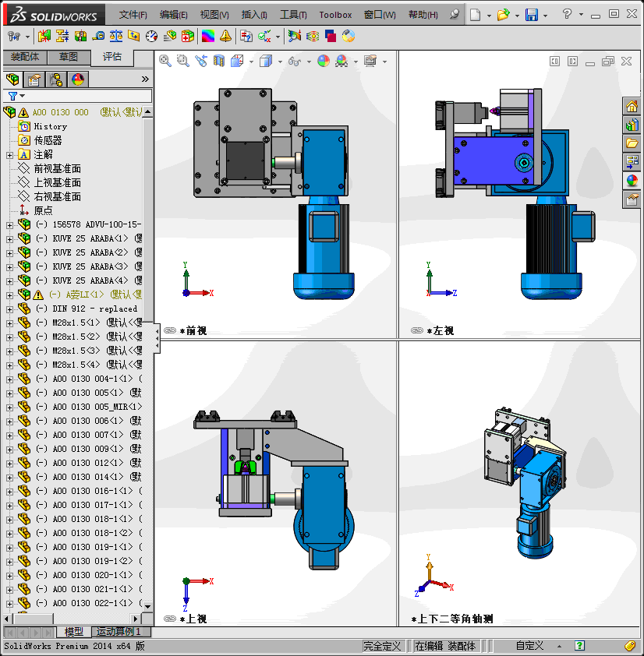Open Apply Scene dropdown arrow
644x656 pixels.
[356, 62]
